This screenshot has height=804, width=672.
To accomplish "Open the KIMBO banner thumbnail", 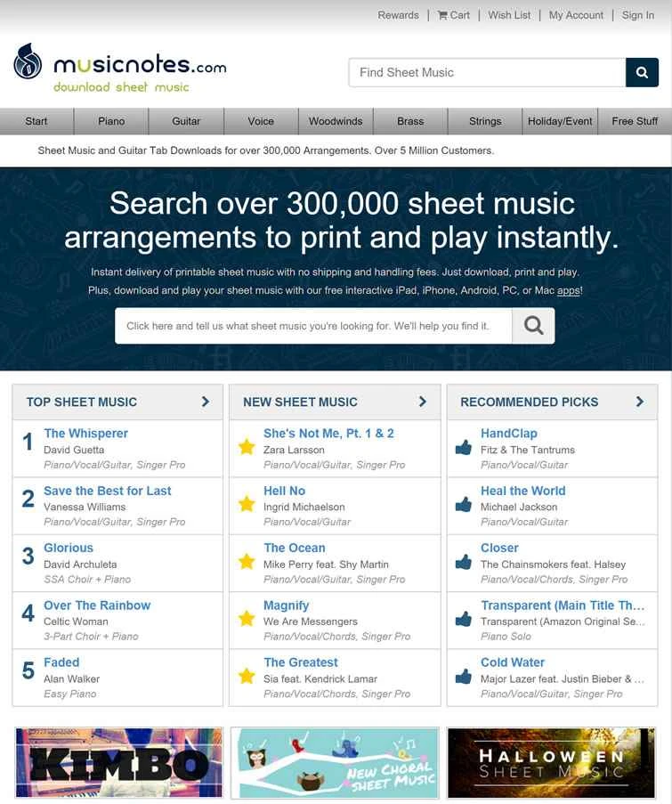I will [x=119, y=762].
